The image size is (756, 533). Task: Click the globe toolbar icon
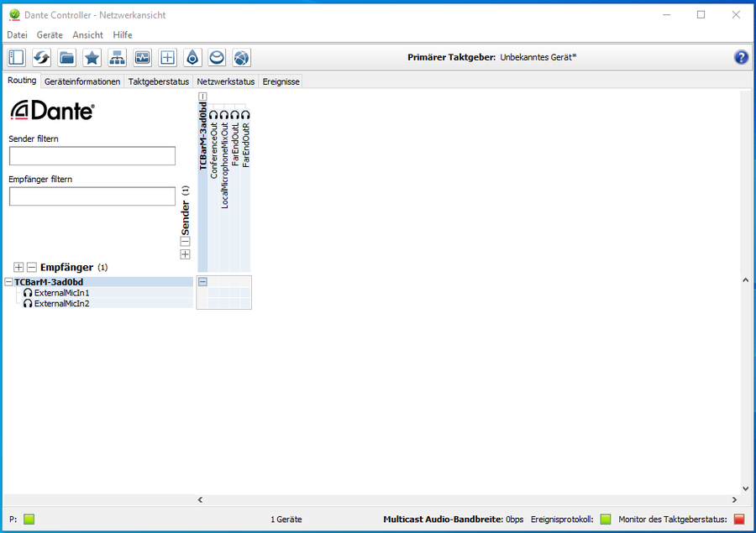point(242,58)
